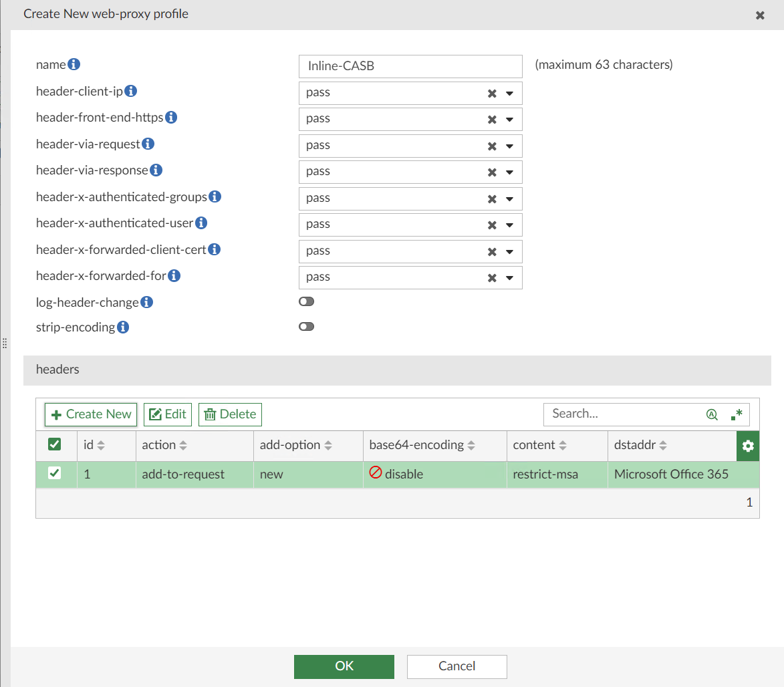Expand the header-x-forwarded-client-cert dropdown
The width and height of the screenshot is (784, 687).
click(x=508, y=251)
